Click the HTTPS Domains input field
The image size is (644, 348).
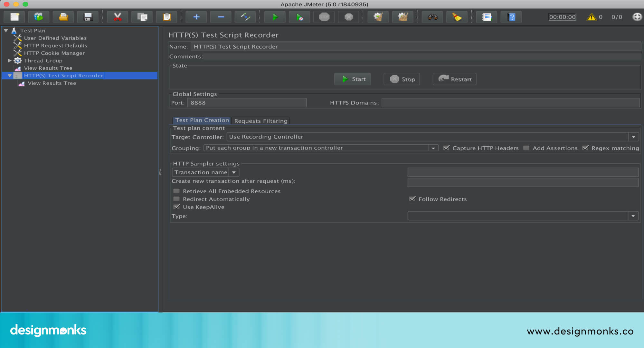[510, 102]
